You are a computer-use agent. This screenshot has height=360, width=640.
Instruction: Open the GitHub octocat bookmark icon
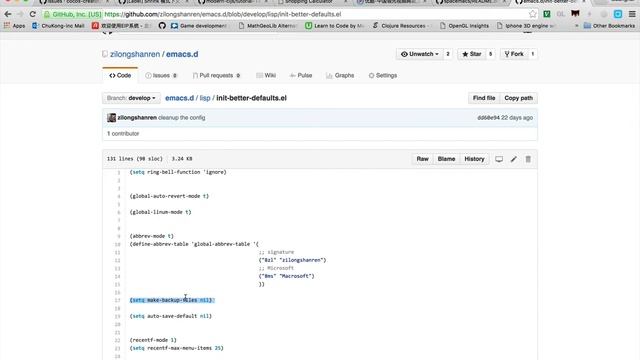click(x=162, y=26)
